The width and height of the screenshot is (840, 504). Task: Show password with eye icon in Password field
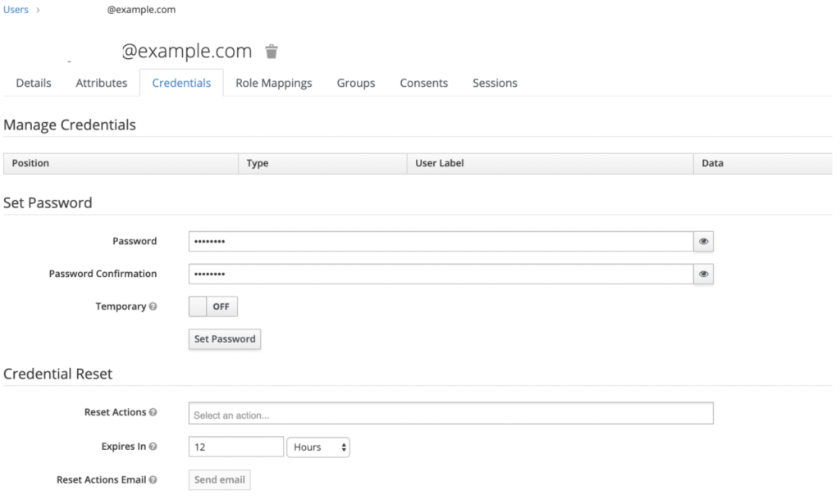pos(703,242)
